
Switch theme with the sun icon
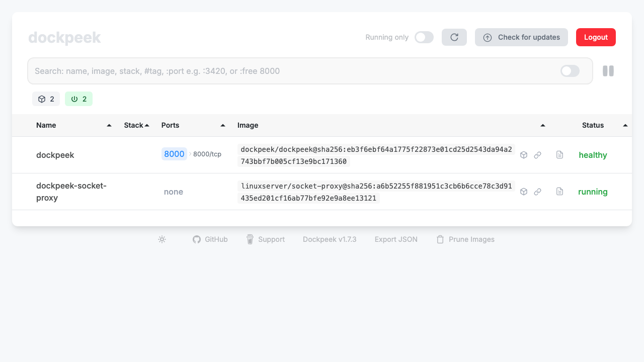pos(162,239)
